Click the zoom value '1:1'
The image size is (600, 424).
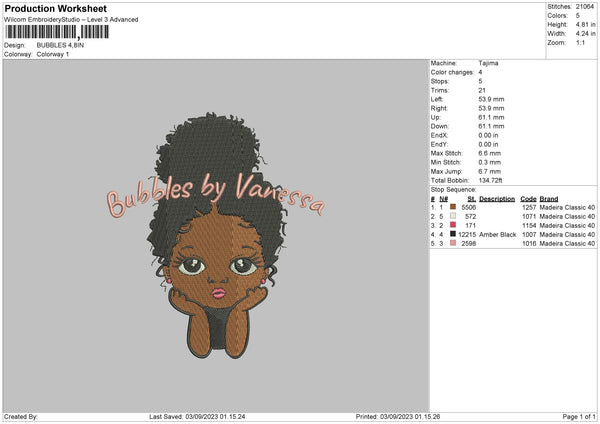[x=580, y=42]
